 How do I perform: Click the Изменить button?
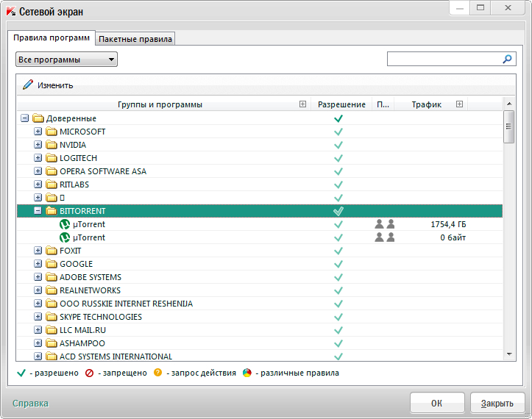[x=48, y=85]
